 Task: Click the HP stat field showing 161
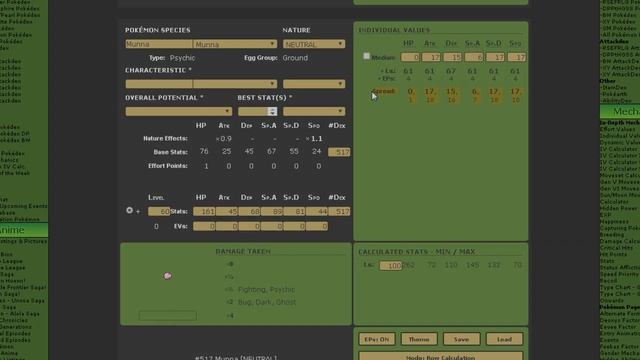tap(204, 211)
